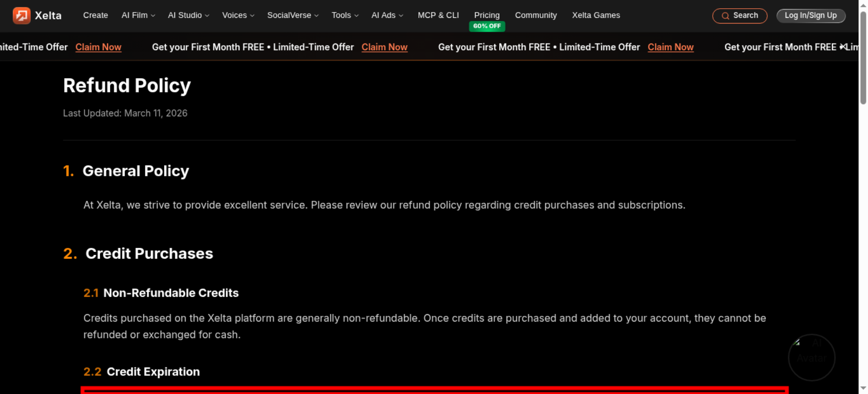The height and width of the screenshot is (394, 868).
Task: Click the magnifier icon in Search
Action: [x=725, y=16]
